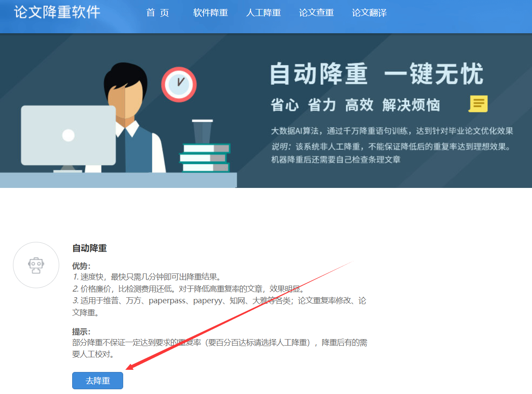This screenshot has width=532, height=394.
Task: Open the 论文查重 navigation link
Action: [316, 13]
